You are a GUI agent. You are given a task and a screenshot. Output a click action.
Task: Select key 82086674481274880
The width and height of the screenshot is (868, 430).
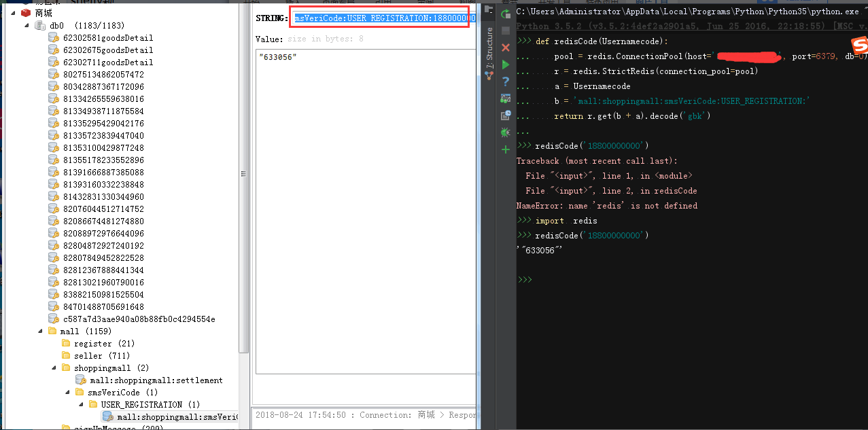pos(103,221)
